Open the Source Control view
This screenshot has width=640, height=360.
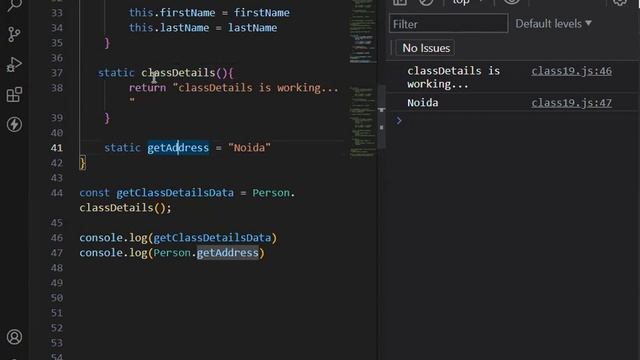pyautogui.click(x=14, y=34)
